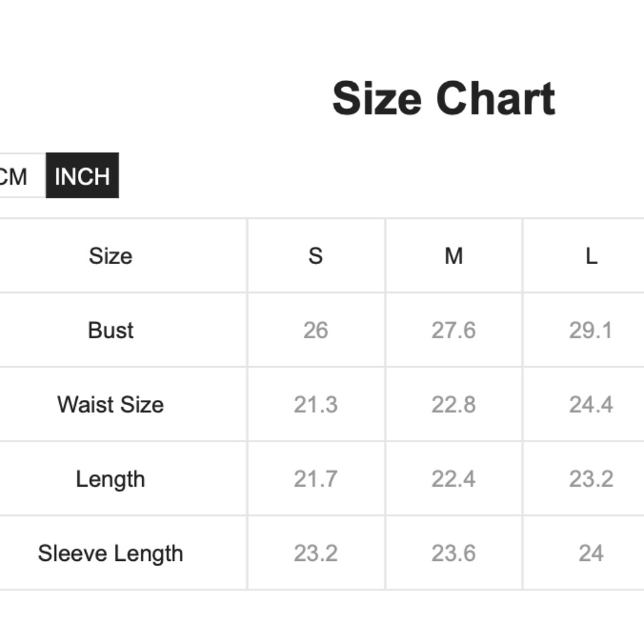Click the Length row label
The width and height of the screenshot is (644, 644).
[111, 479]
